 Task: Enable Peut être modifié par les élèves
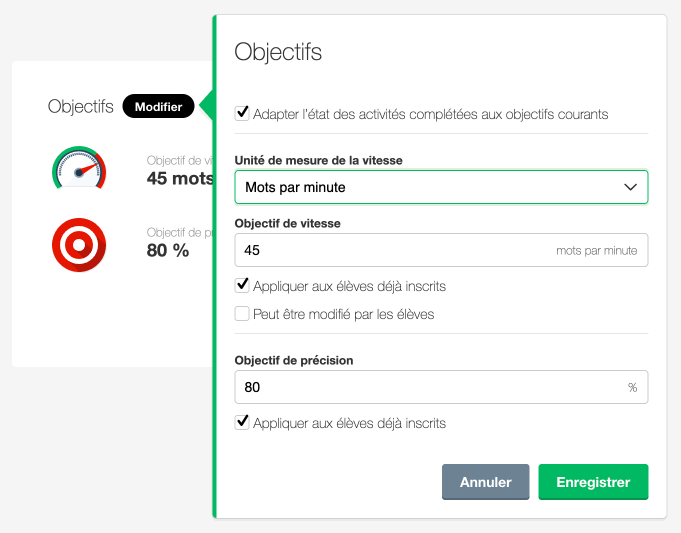point(242,314)
